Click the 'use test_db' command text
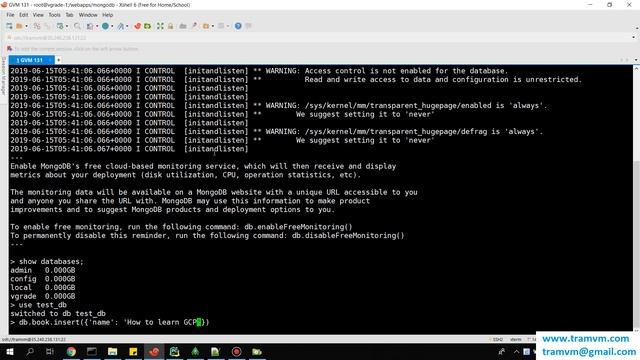This screenshot has width=640, height=360. click(42, 305)
